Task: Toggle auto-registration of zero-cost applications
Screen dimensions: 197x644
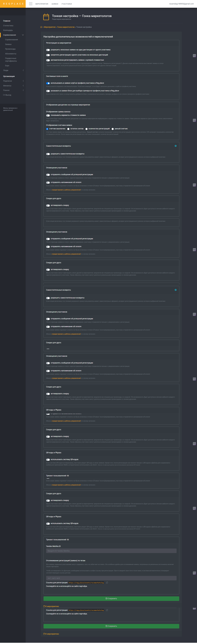Action: point(48,60)
